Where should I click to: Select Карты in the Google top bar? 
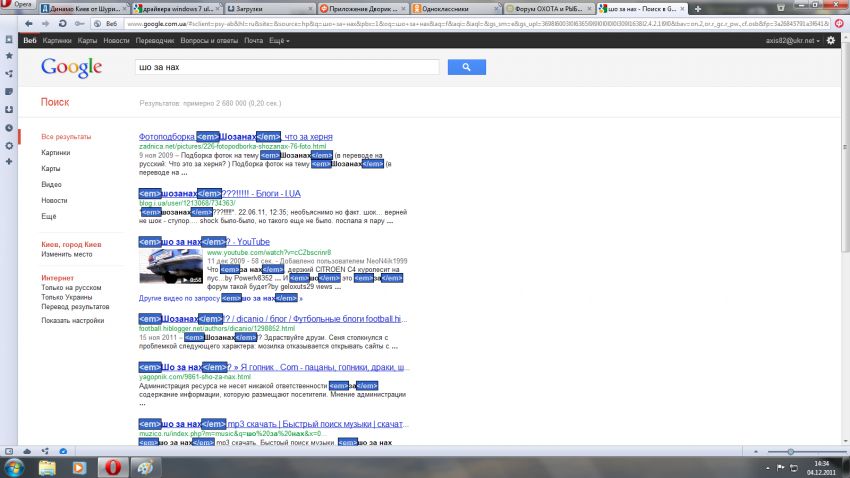point(87,41)
